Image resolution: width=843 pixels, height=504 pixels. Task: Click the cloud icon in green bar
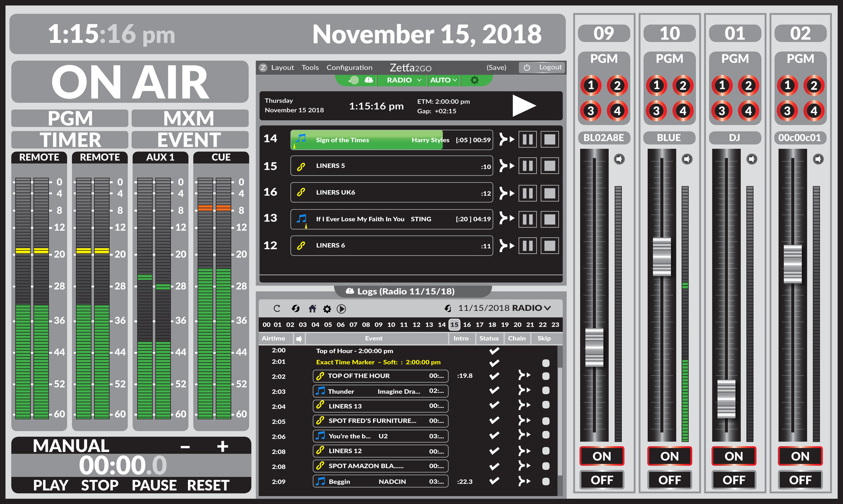368,80
